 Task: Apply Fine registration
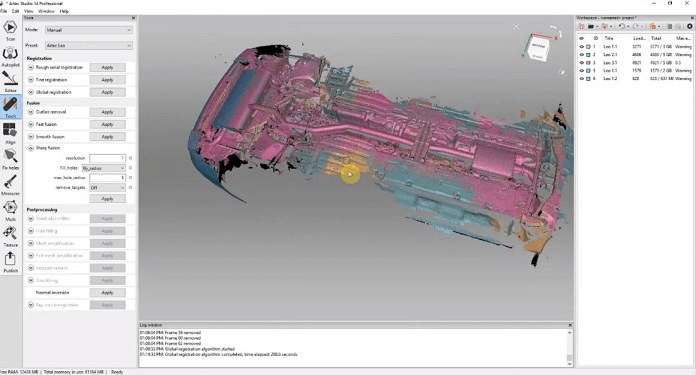pos(107,80)
